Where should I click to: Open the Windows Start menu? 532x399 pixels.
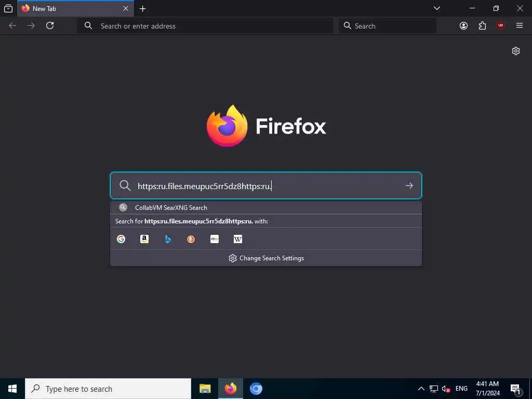12,389
